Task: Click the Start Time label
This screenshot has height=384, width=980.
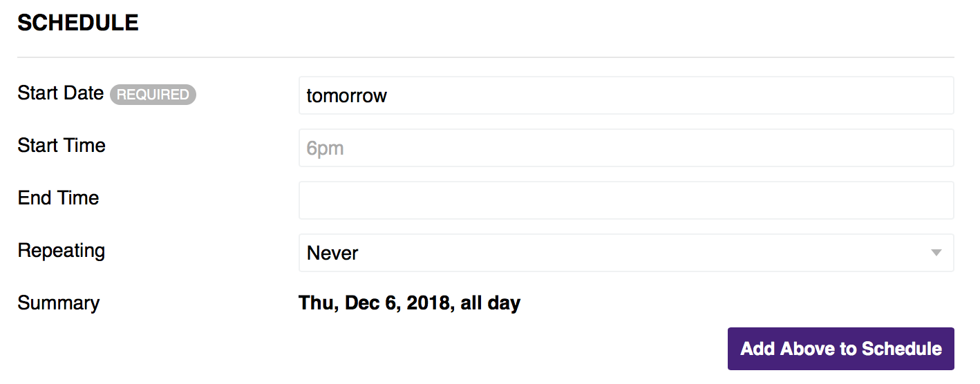Action: pos(62,146)
